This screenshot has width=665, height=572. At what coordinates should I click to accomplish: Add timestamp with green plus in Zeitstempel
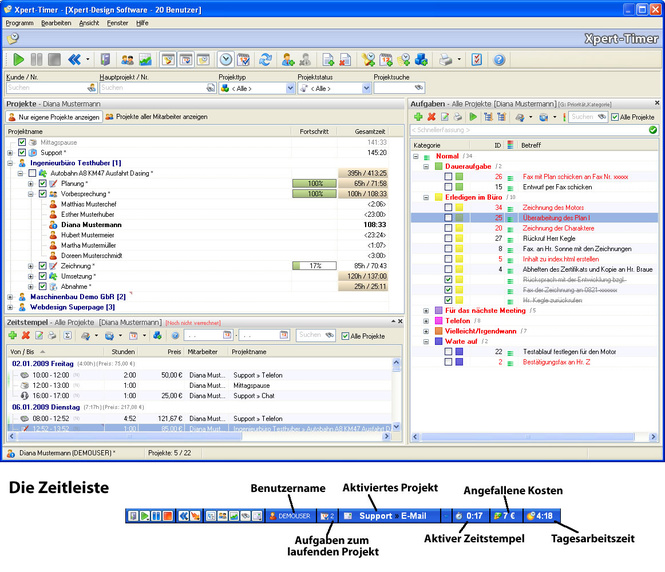click(x=13, y=335)
